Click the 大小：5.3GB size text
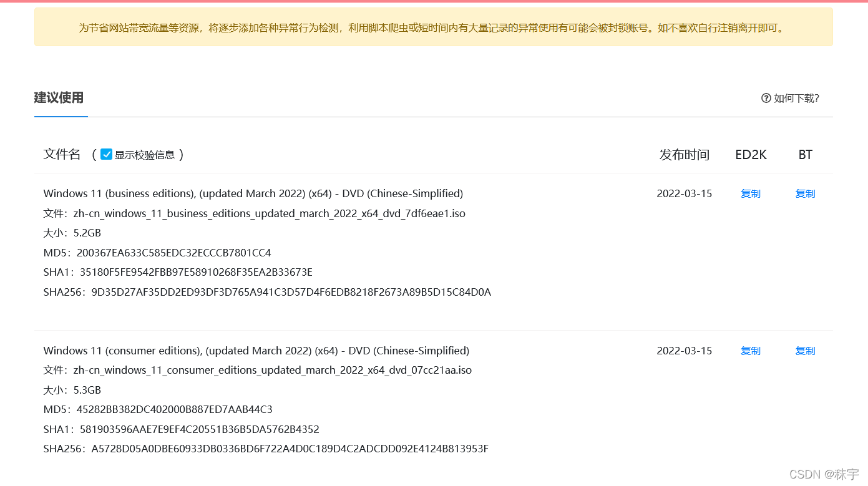This screenshot has height=486, width=868. click(72, 390)
